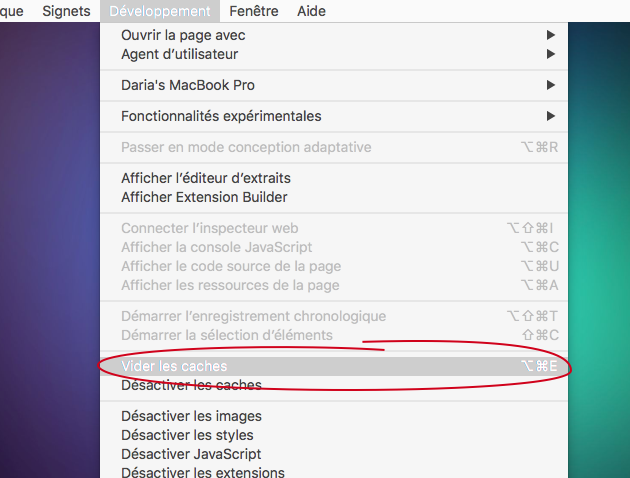Open the Daria's MacBook Pro submenu
This screenshot has height=478, width=630.
[x=188, y=86]
